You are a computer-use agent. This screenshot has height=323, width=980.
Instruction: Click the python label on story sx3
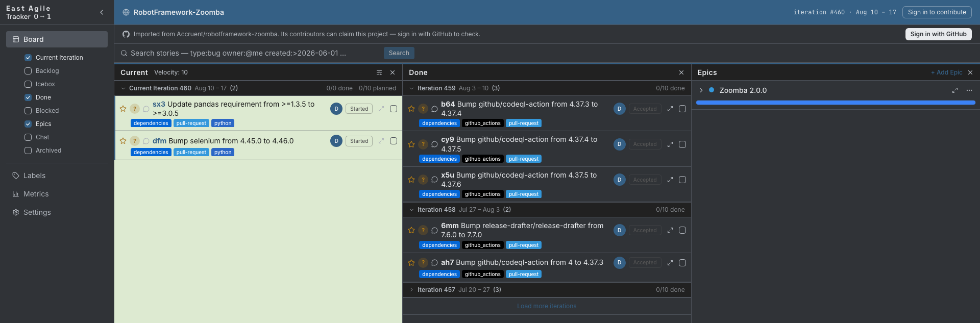tap(223, 123)
